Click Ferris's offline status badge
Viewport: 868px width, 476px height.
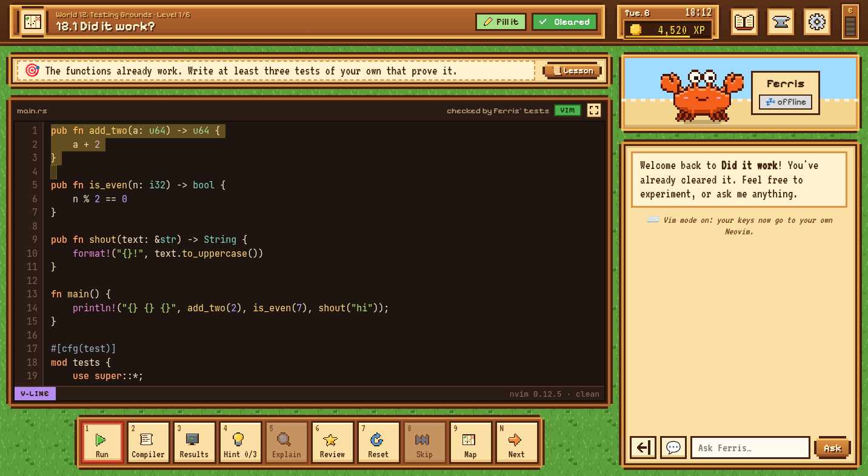coord(786,102)
